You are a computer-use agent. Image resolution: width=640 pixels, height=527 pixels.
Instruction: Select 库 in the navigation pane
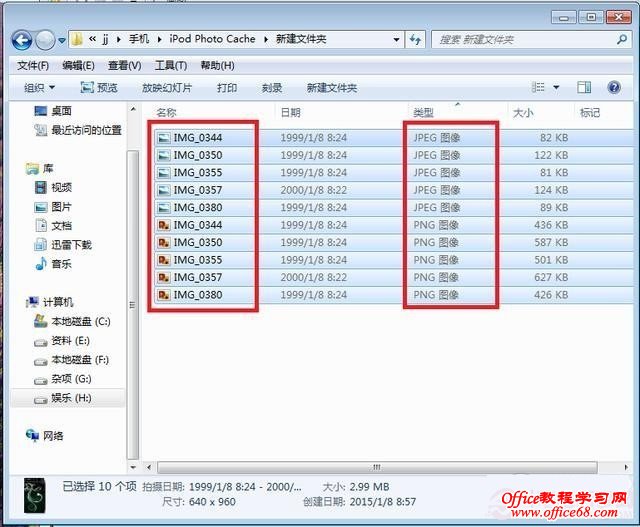click(39, 168)
